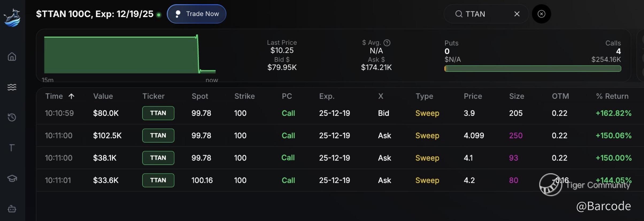Open the robot bot icon in sidebar

[x=12, y=209]
